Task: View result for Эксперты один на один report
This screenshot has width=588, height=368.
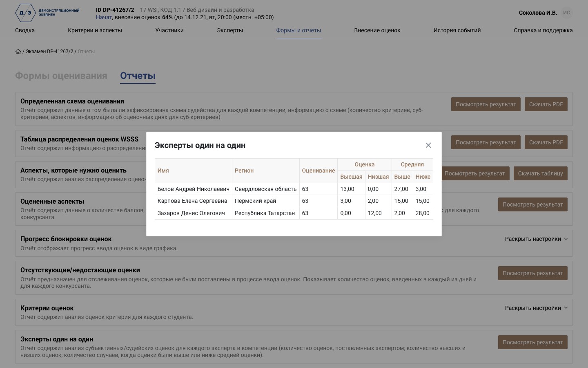Action: click(533, 342)
